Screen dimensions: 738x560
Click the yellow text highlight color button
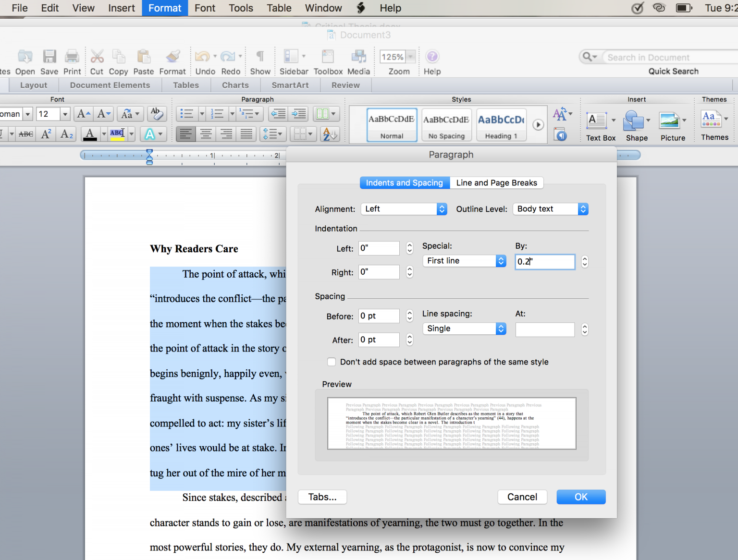pos(117,134)
